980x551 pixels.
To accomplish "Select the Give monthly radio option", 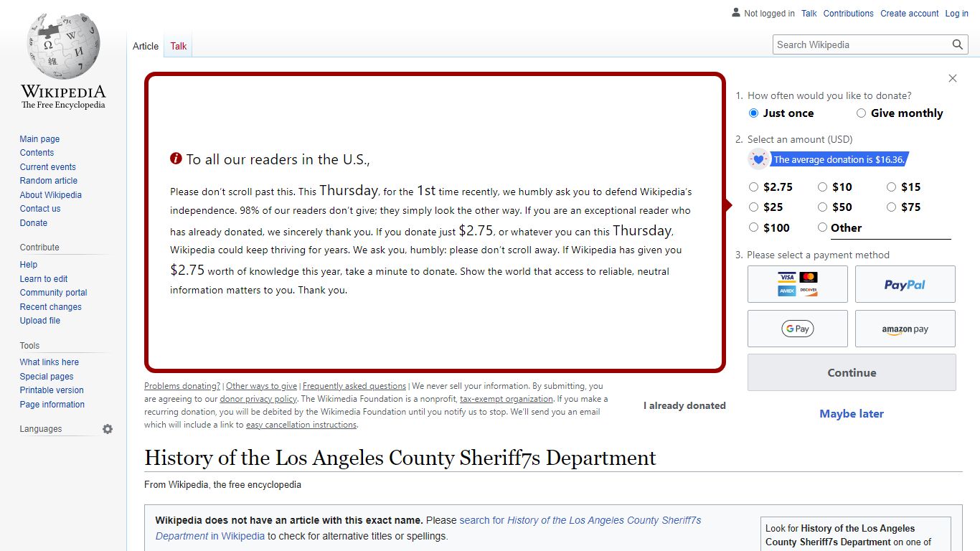I will tap(861, 113).
